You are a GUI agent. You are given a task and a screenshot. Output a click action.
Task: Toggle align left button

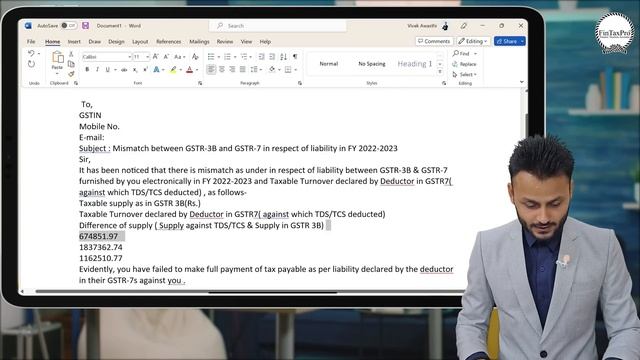211,70
